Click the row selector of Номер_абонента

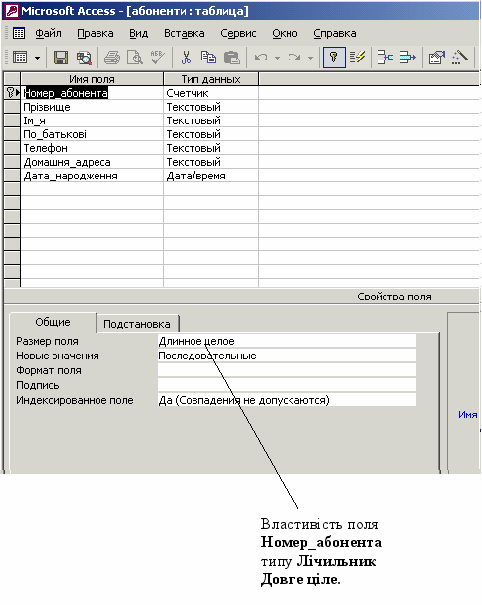(12, 93)
